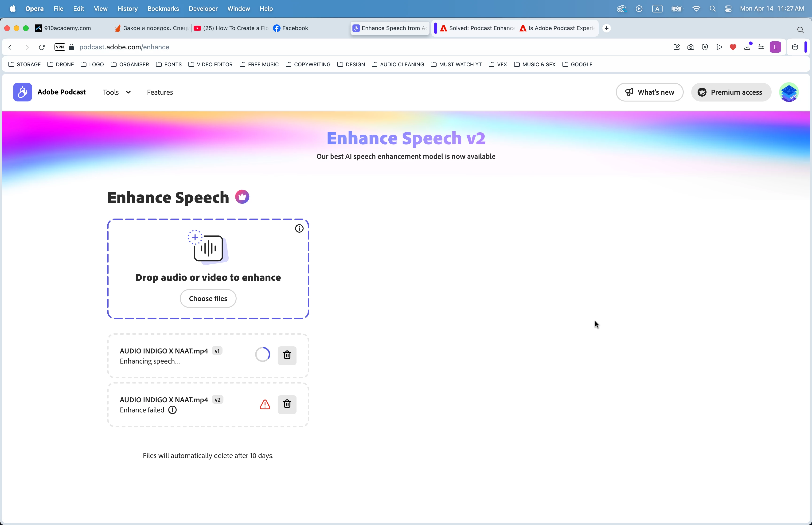This screenshot has height=525, width=812.
Task: Click the Choose files button
Action: pyautogui.click(x=208, y=299)
